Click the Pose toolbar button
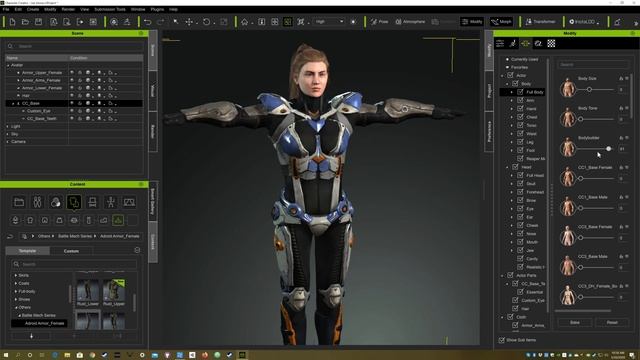The image size is (640, 360). click(380, 22)
